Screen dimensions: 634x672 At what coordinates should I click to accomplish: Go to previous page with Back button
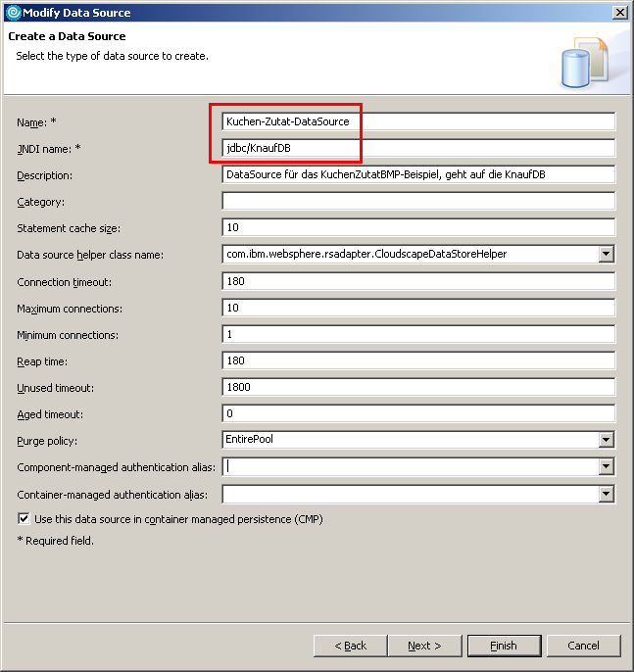(350, 646)
